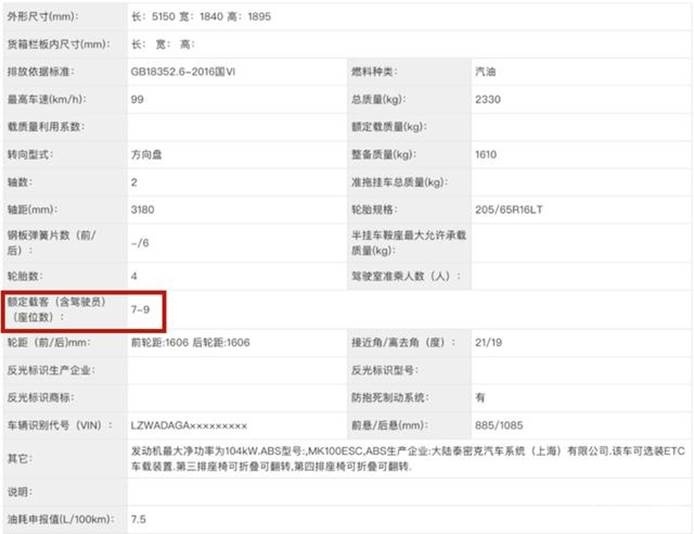Click the leaf spring value -/6
694x534 pixels.
[x=140, y=243]
